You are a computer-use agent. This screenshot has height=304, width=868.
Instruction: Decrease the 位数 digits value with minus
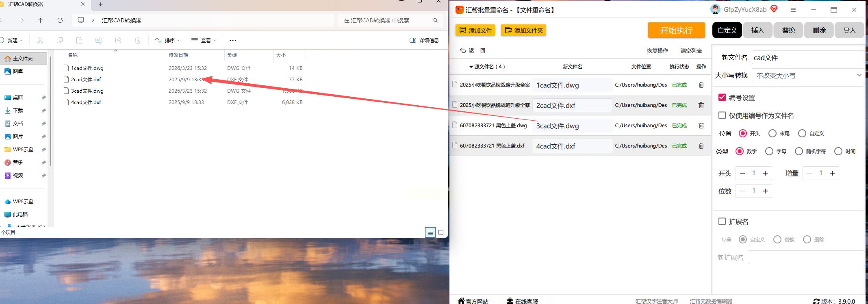pos(742,191)
